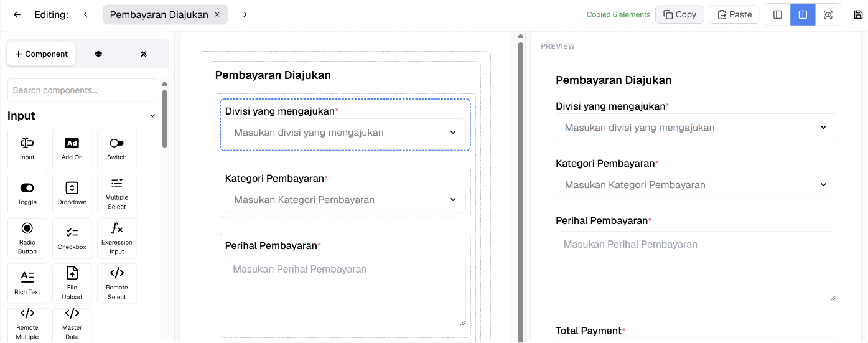This screenshot has width=868, height=343.
Task: Switch to split layout view
Action: coord(803,14)
